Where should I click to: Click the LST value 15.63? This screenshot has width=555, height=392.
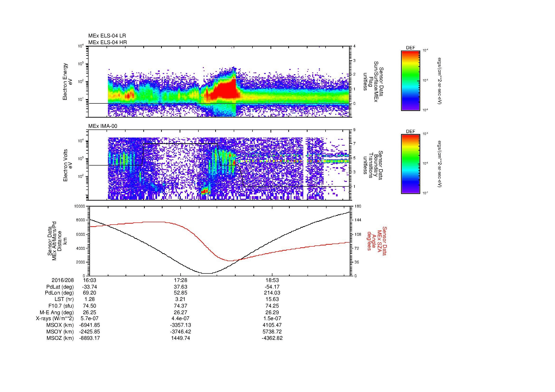click(272, 299)
